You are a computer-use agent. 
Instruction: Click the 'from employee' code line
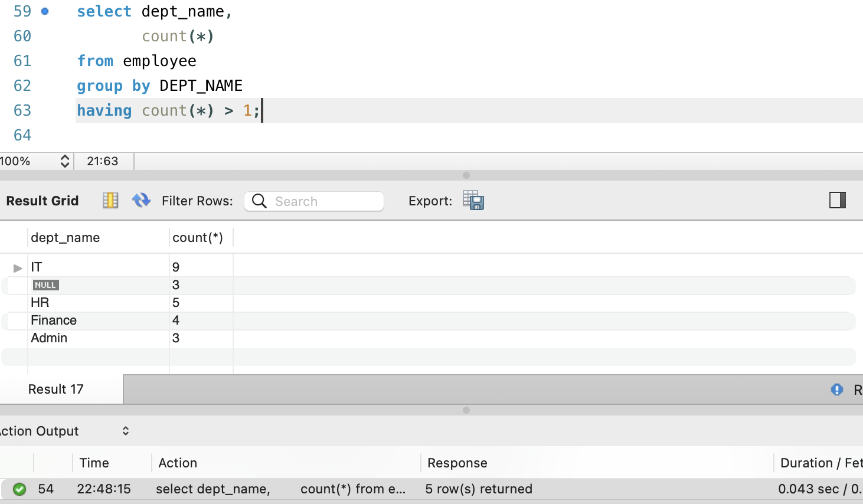136,61
